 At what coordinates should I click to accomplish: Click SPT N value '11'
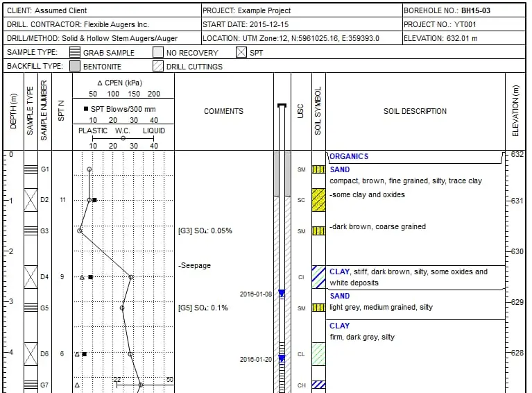(x=62, y=200)
